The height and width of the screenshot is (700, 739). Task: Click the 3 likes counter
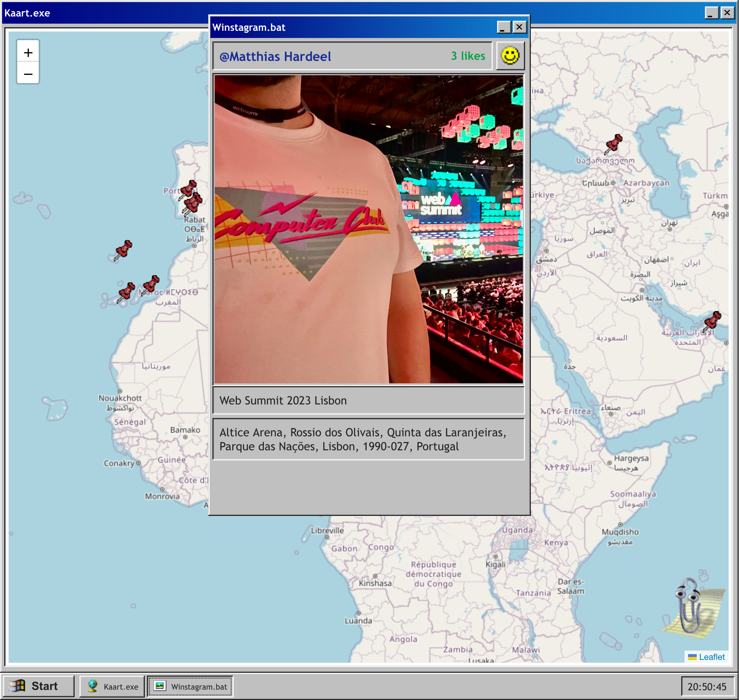pyautogui.click(x=468, y=56)
